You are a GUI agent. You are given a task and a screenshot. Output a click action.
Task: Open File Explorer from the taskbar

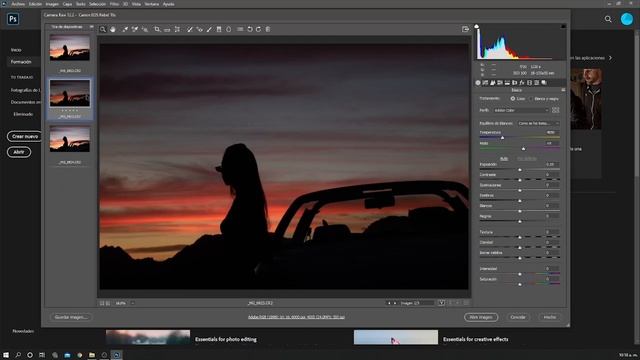pos(92,355)
